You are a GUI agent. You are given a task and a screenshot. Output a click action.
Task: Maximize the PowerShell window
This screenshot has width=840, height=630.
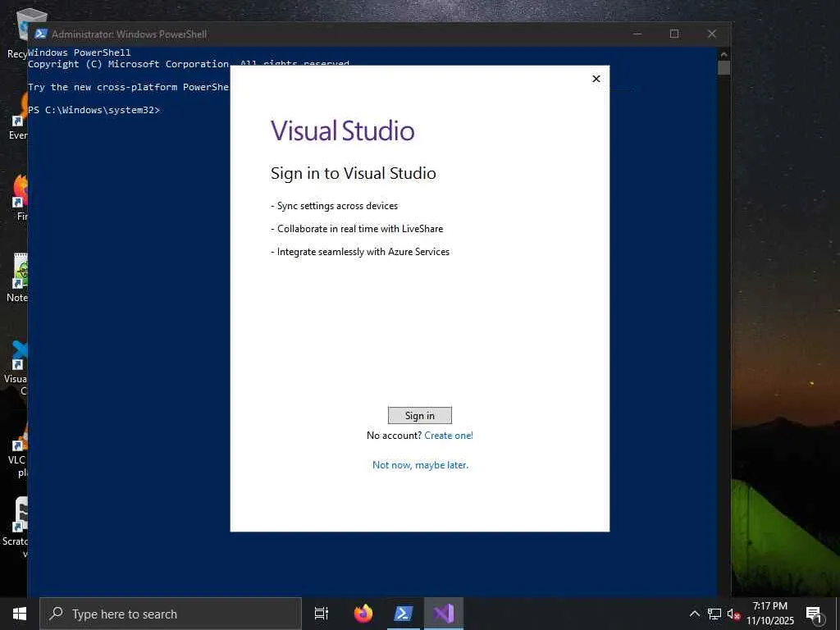tap(674, 34)
